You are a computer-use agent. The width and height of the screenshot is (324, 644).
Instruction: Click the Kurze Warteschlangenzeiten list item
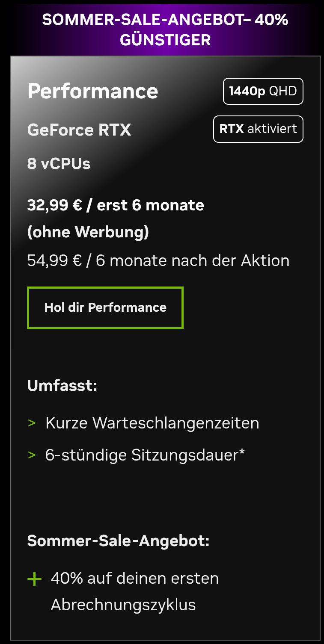pos(152,423)
